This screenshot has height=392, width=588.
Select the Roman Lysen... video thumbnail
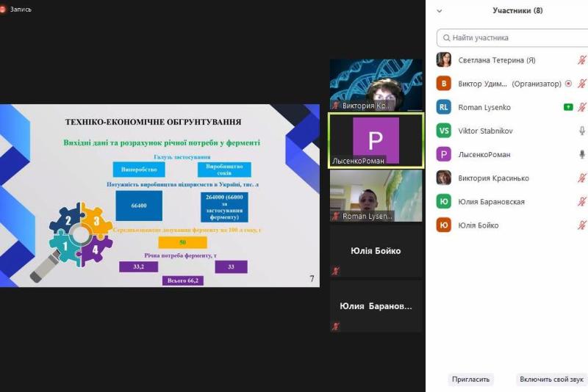click(376, 196)
